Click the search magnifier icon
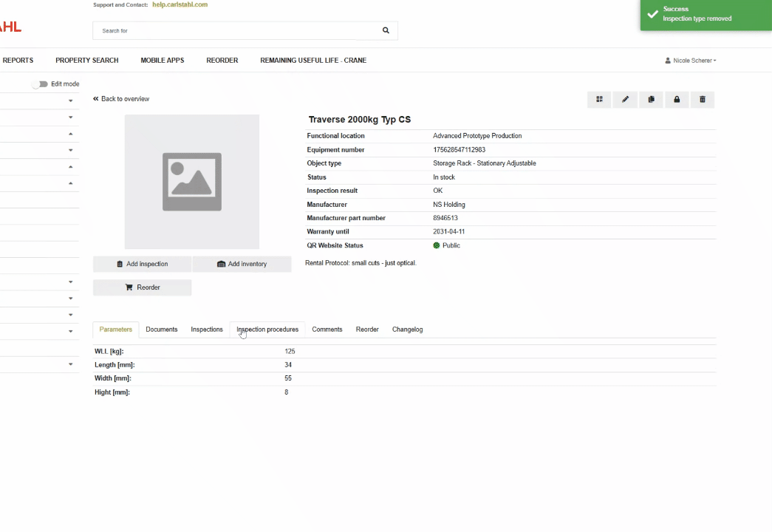Image resolution: width=772 pixels, height=532 pixels. point(386,31)
